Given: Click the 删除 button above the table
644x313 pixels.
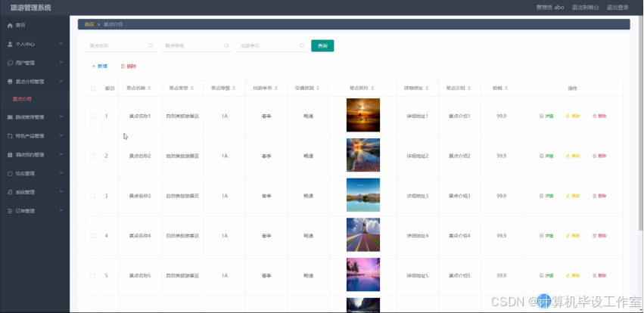Looking at the screenshot, I should click(128, 66).
